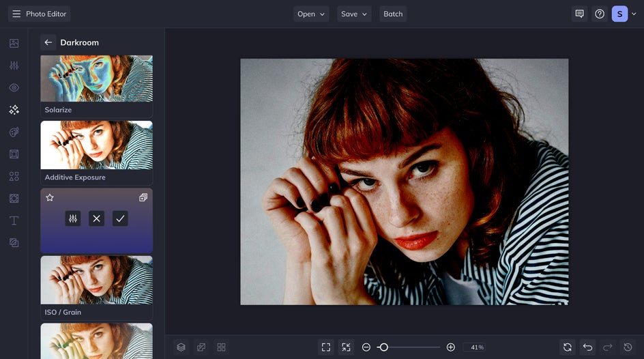Toggle the Touch Up eye icon
This screenshot has height=359, width=644.
14,87
